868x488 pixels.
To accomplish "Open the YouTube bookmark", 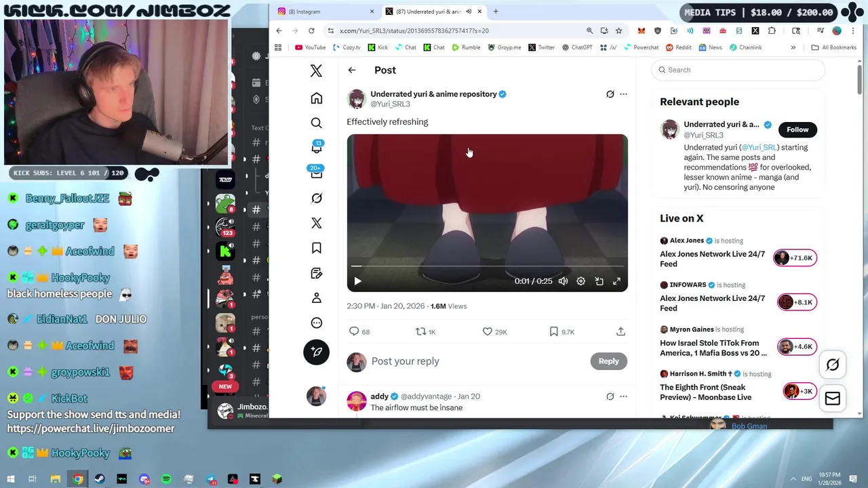I will pos(311,47).
